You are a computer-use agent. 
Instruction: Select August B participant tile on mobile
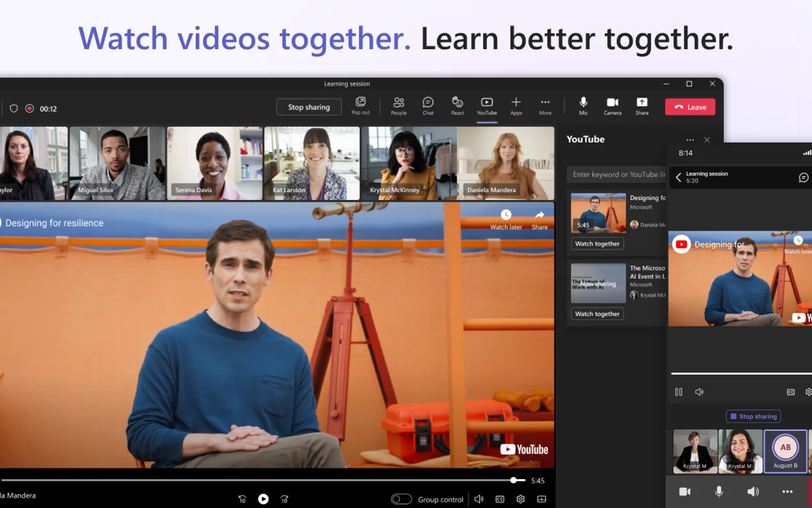point(786,452)
